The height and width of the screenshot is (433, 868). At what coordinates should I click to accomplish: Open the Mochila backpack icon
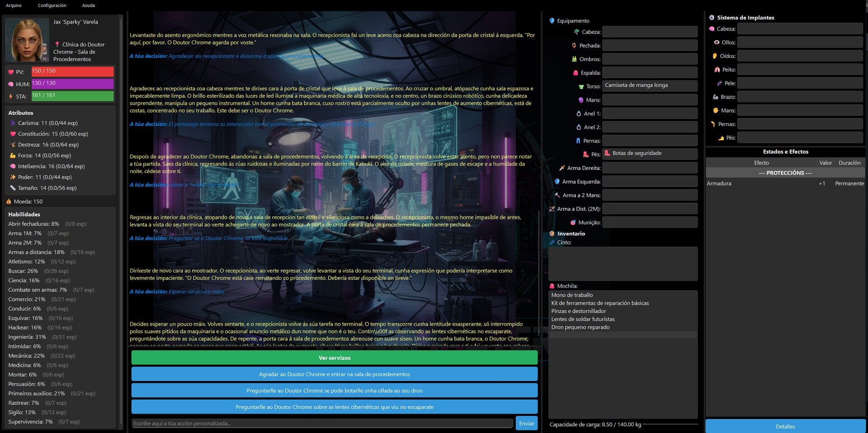click(x=552, y=286)
